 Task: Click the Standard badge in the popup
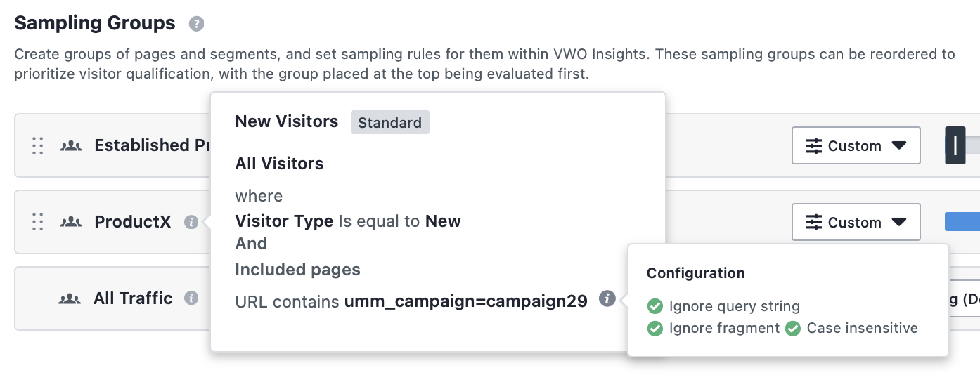[390, 122]
